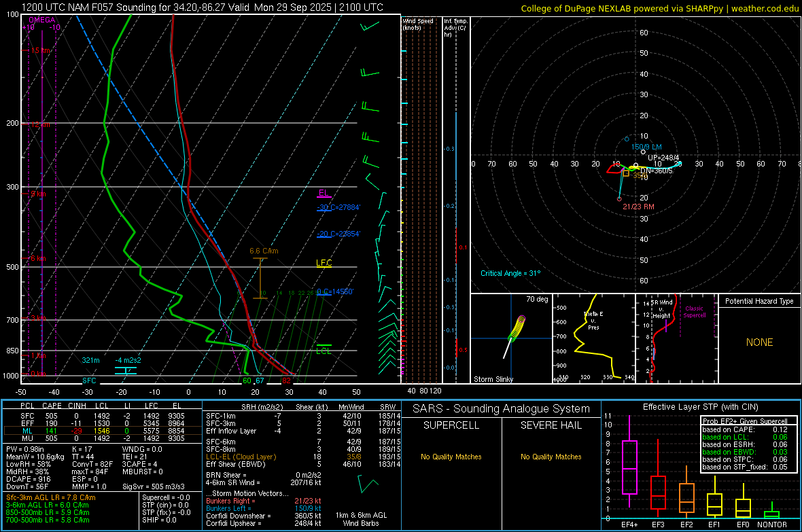The width and height of the screenshot is (802, 532).
Task: Select the MU parcel row
Action: coord(103,438)
